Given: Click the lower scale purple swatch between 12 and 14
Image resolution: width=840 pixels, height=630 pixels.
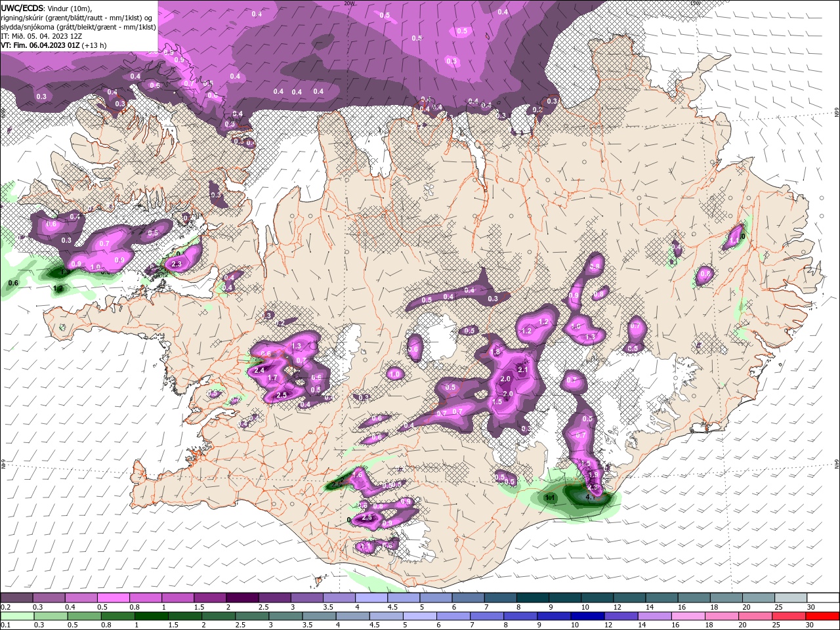Looking at the screenshot, I should 620,616.
